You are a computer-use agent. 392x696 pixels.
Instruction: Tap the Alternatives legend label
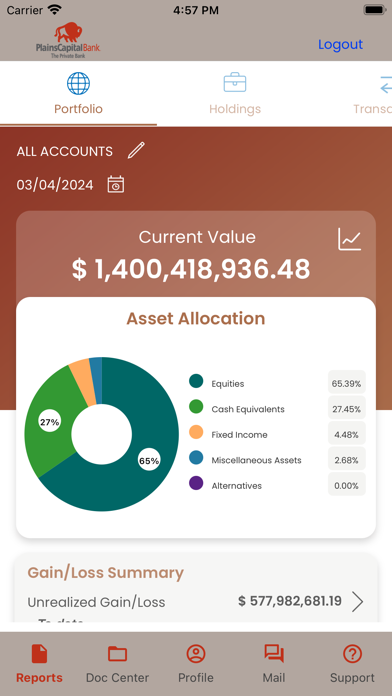point(237,486)
